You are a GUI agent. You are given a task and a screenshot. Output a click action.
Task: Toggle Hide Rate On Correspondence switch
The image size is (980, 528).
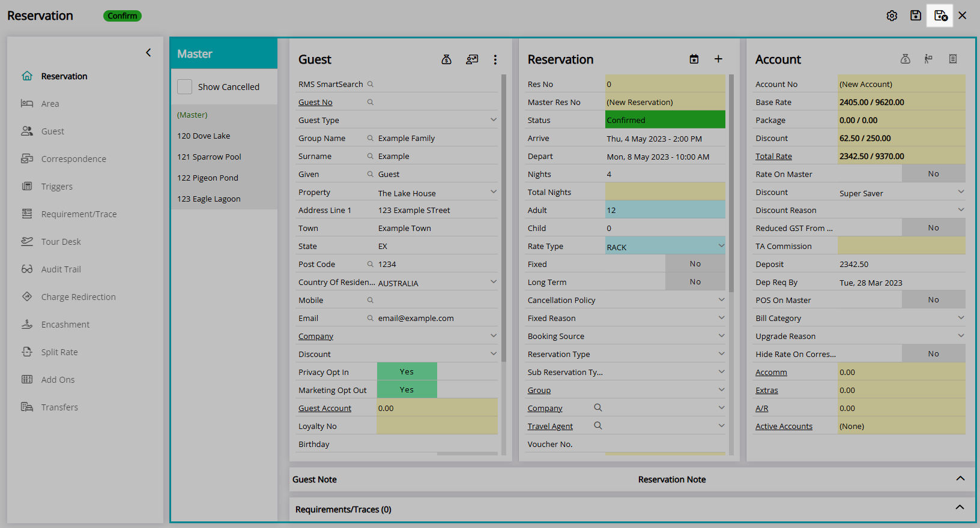(x=933, y=353)
